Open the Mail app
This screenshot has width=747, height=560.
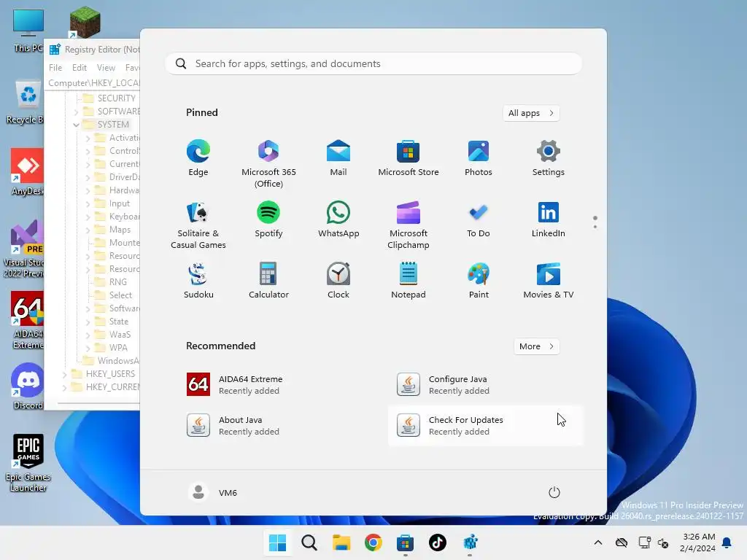coord(338,158)
